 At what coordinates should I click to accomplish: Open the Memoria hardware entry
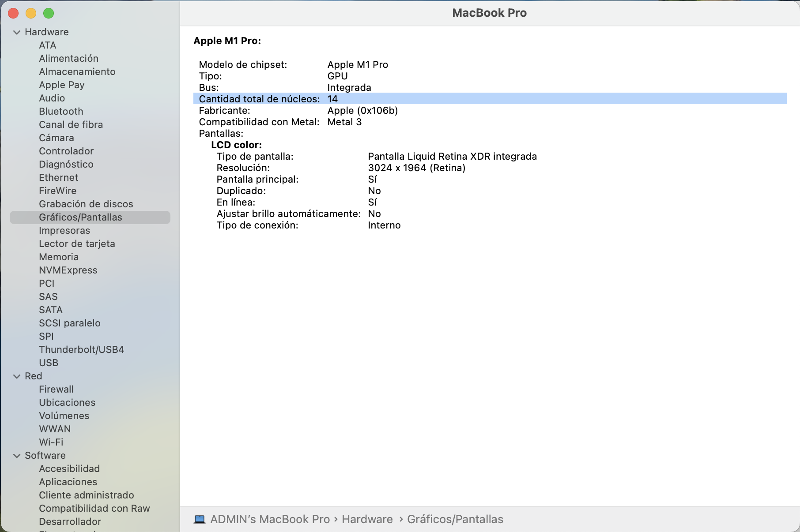(x=59, y=257)
